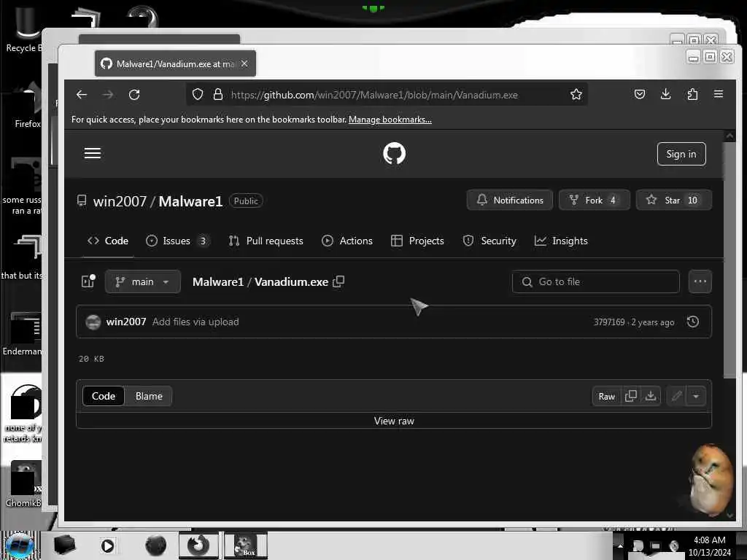This screenshot has width=747, height=560.
Task: Focus the Go to file search field
Action: point(595,281)
